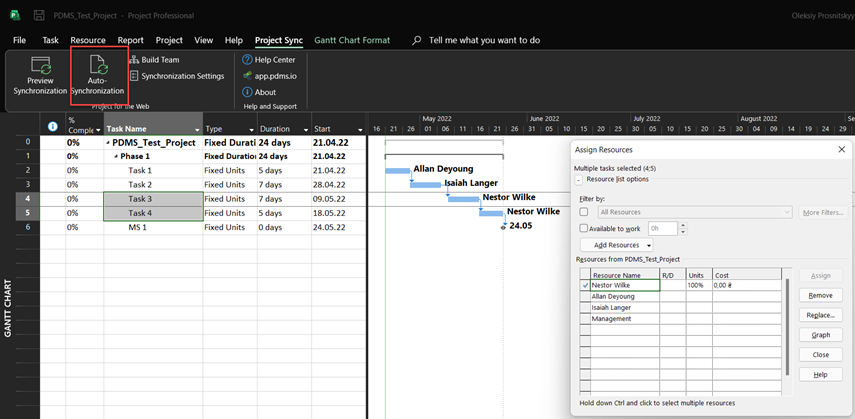Collapse the Phase 1 summary task
Viewport: 855px width, 419px height.
(116, 157)
